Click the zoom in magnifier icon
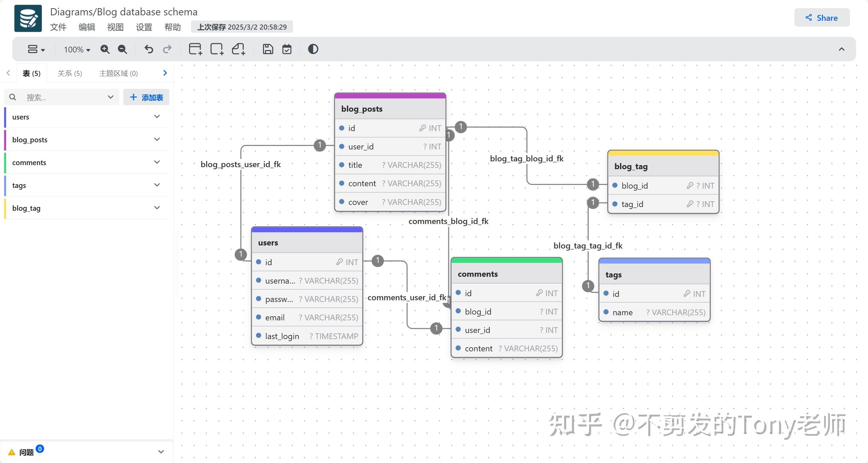Screen dimensions: 868x463 (x=105, y=49)
